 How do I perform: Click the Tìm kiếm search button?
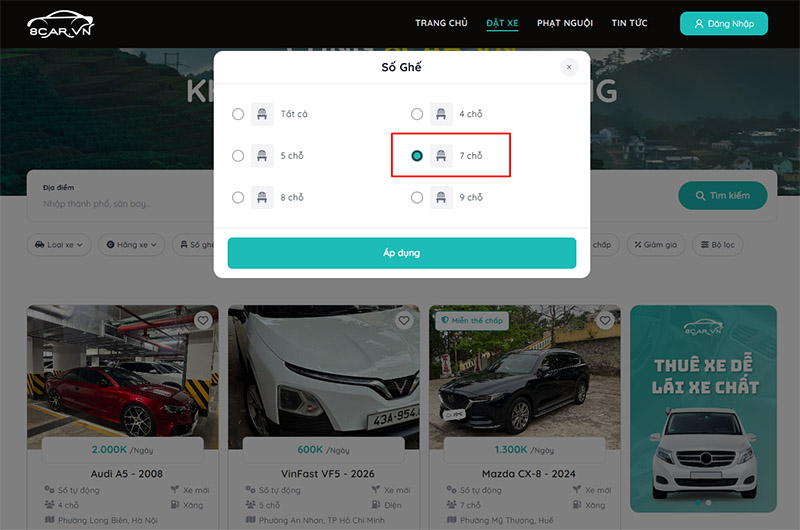pyautogui.click(x=722, y=195)
